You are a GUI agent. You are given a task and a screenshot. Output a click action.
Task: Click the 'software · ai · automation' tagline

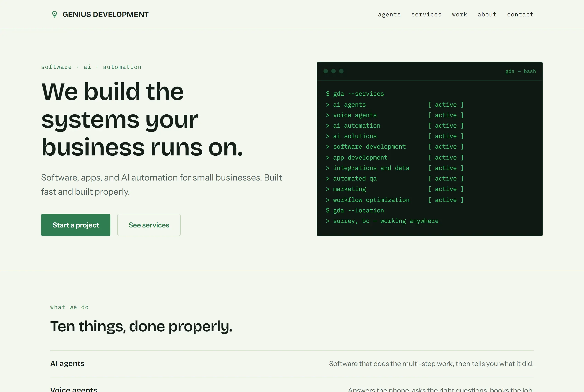(x=91, y=67)
